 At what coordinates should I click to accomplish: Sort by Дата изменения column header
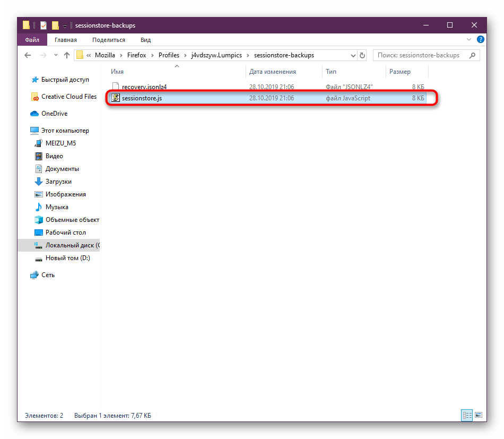[x=273, y=72]
